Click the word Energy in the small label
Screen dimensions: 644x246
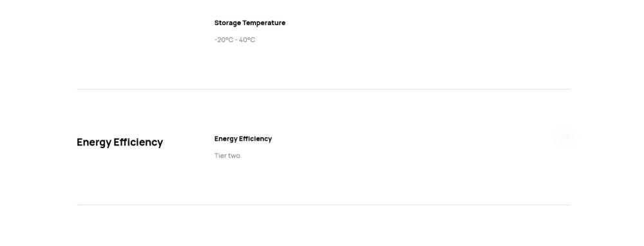[226, 139]
